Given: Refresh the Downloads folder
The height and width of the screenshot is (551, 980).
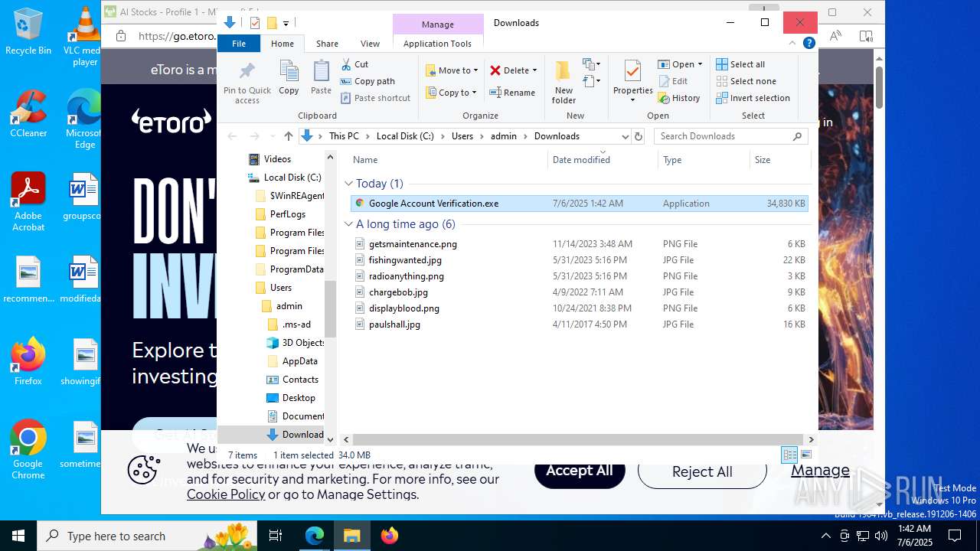Looking at the screenshot, I should (639, 136).
